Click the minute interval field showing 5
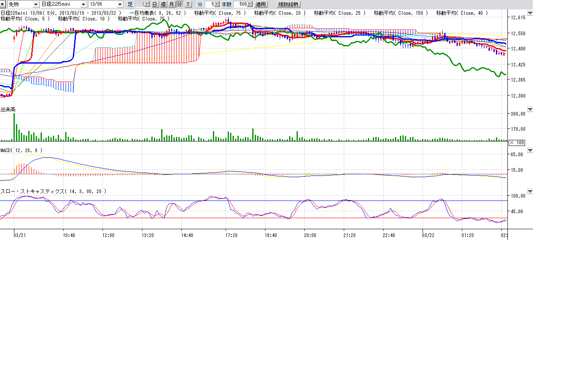571x392 pixels. click(x=210, y=5)
